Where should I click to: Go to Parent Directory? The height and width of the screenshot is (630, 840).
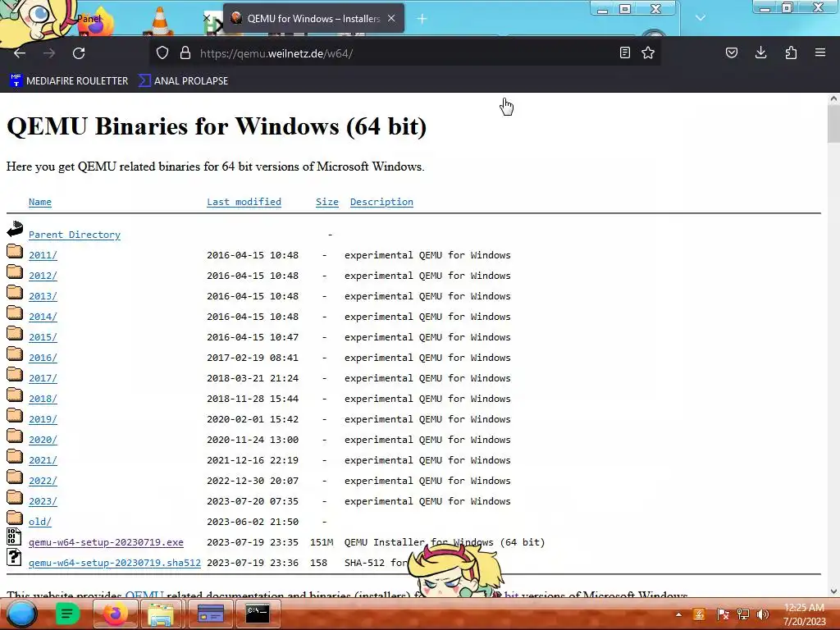pyautogui.click(x=75, y=235)
